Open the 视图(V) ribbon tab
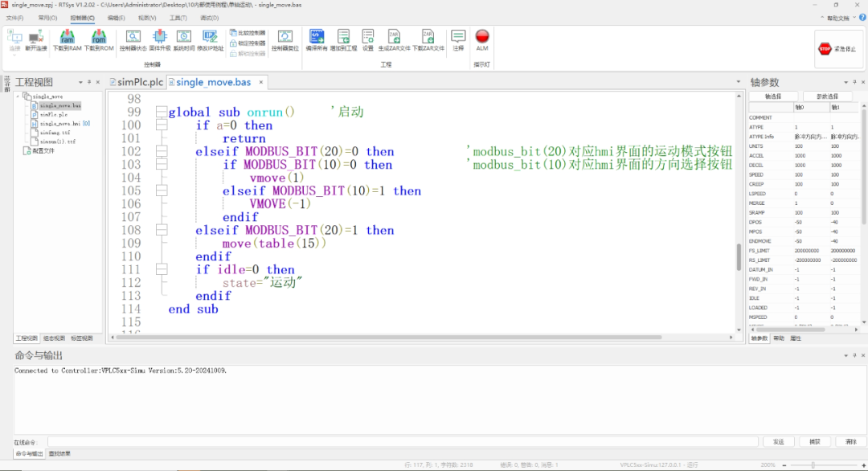 tap(147, 18)
